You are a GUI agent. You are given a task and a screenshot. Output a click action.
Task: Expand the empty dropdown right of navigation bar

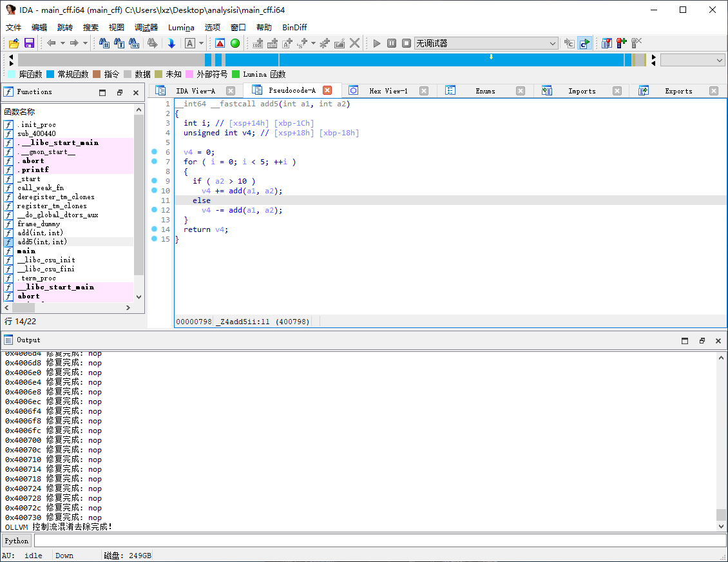(x=720, y=60)
